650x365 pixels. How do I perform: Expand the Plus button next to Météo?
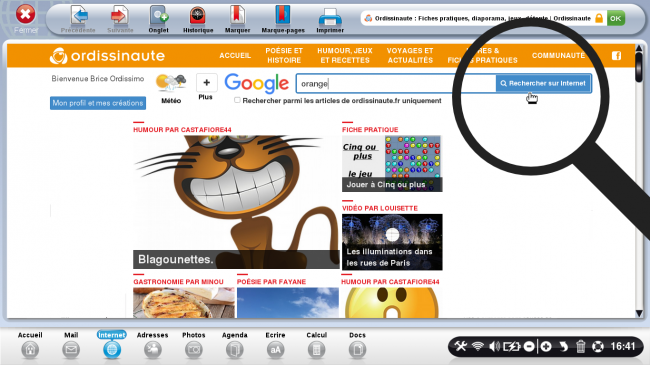tap(206, 83)
